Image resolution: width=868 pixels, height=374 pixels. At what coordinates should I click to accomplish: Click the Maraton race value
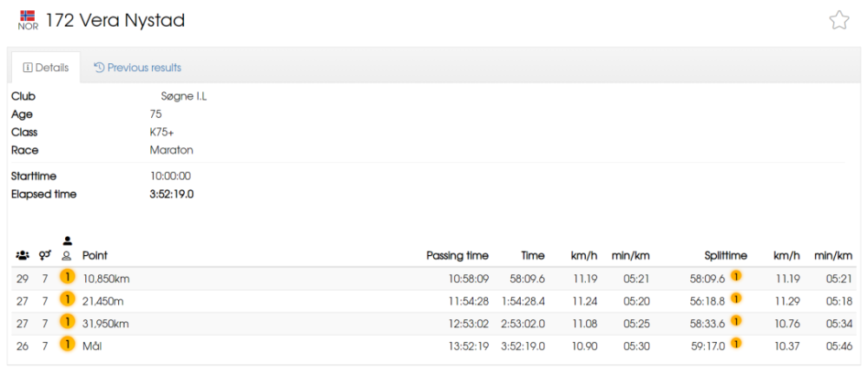pos(172,150)
